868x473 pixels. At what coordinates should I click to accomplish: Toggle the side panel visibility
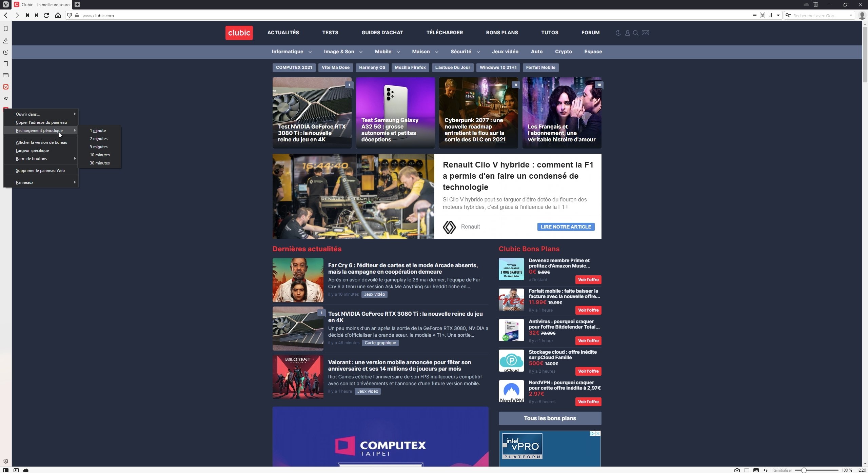pos(6,470)
